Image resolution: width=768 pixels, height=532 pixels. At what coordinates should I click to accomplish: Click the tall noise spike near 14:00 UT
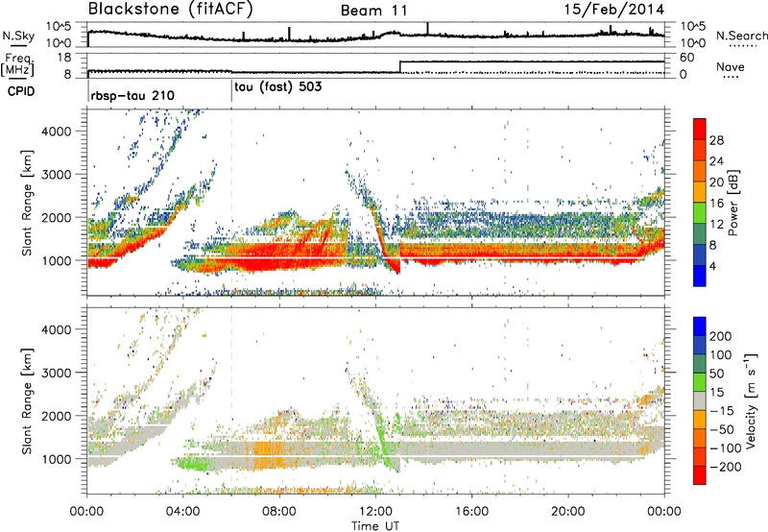tap(427, 29)
